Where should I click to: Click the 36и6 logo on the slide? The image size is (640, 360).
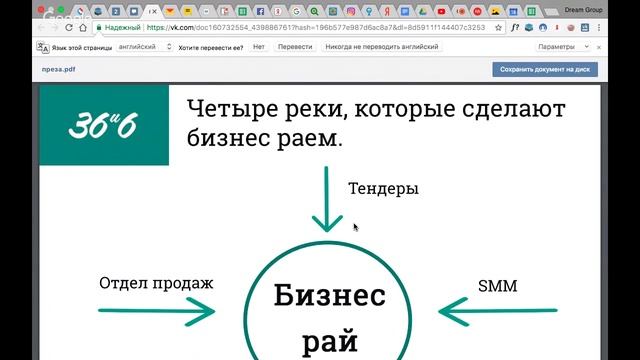(x=104, y=125)
